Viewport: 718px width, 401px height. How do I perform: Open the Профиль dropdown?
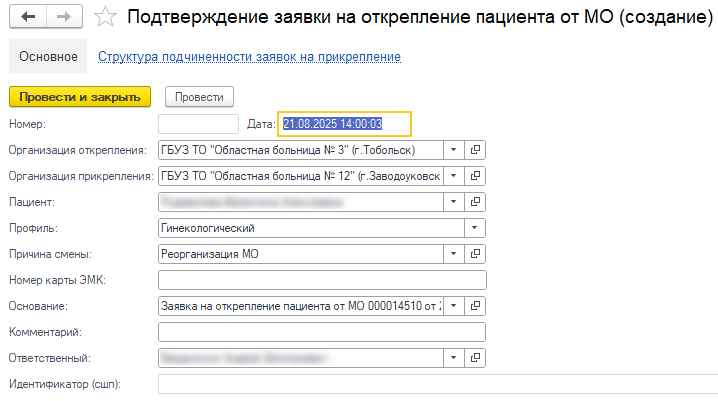tap(476, 228)
